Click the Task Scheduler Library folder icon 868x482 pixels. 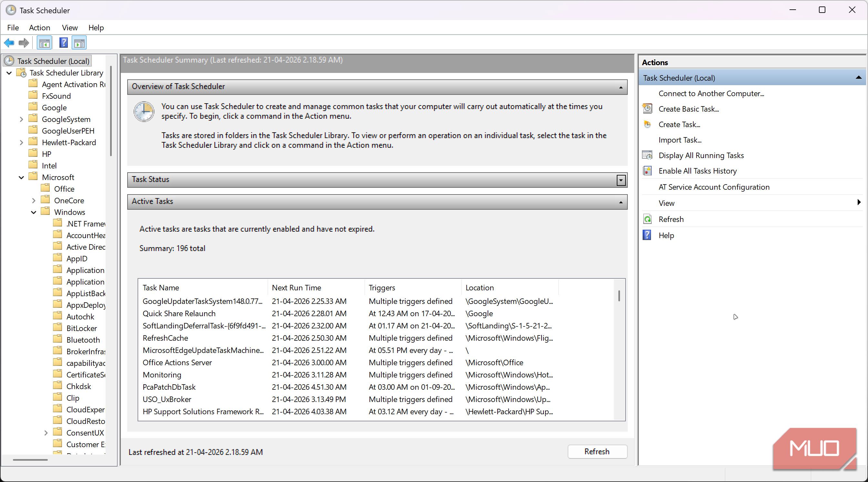pos(22,73)
